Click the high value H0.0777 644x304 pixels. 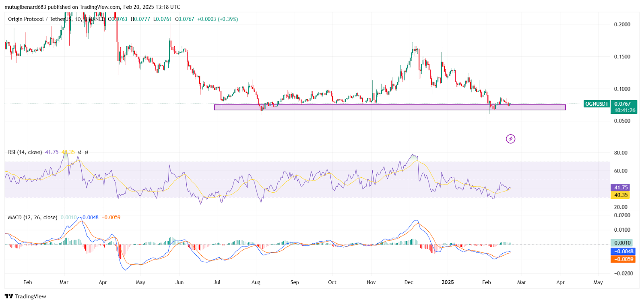click(140, 19)
